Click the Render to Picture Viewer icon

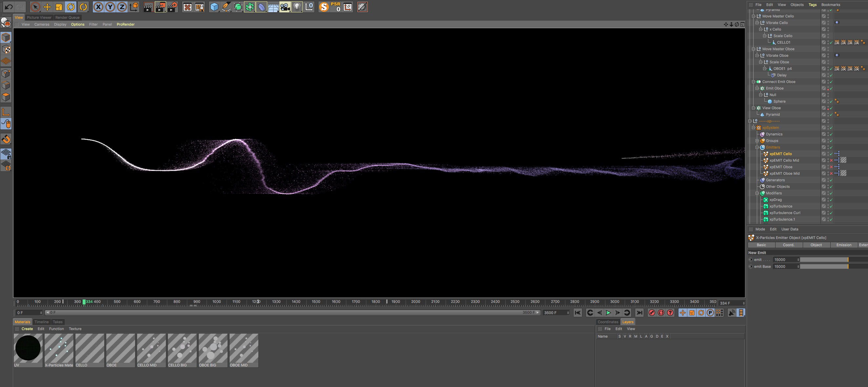(x=160, y=7)
